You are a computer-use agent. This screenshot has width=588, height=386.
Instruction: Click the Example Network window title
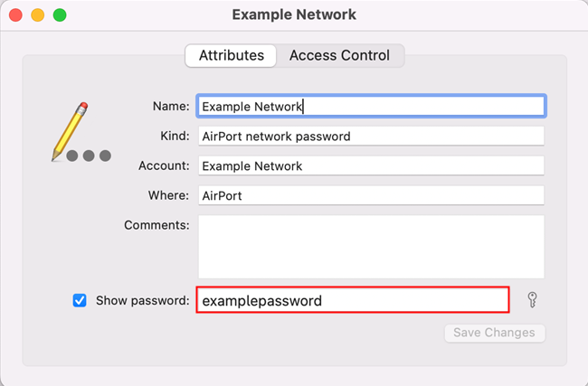pyautogui.click(x=294, y=14)
